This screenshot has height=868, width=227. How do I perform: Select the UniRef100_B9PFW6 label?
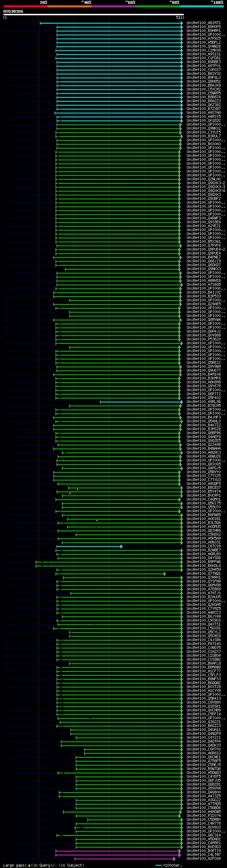[204, 562]
